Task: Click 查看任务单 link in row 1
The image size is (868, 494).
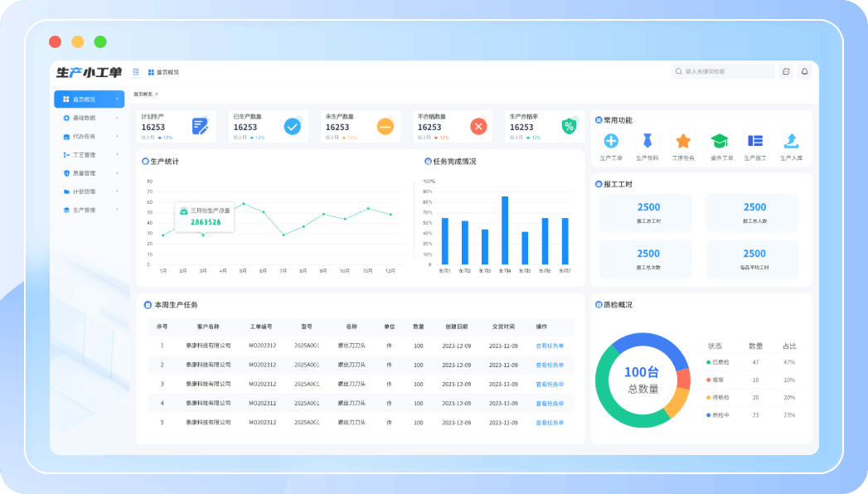Action: [549, 346]
